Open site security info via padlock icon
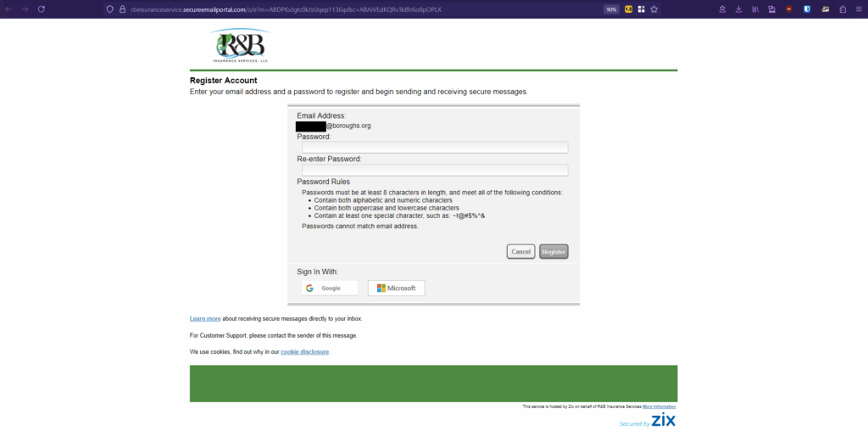 (122, 9)
